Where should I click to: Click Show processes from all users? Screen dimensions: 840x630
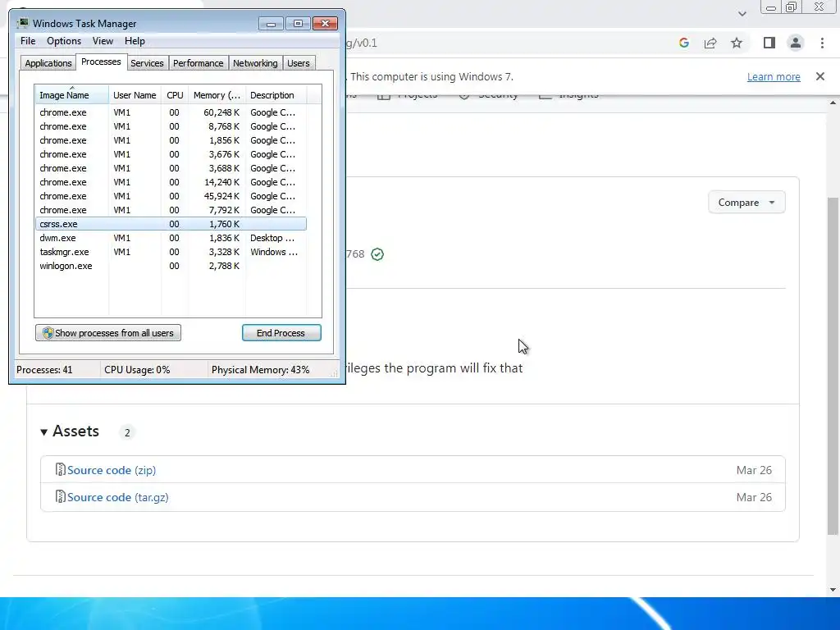(108, 333)
